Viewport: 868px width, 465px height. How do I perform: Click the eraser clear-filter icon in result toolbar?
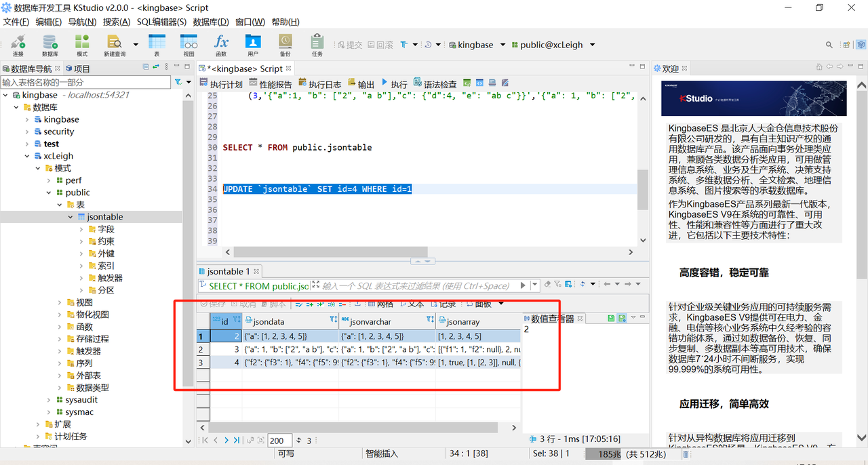(x=548, y=285)
